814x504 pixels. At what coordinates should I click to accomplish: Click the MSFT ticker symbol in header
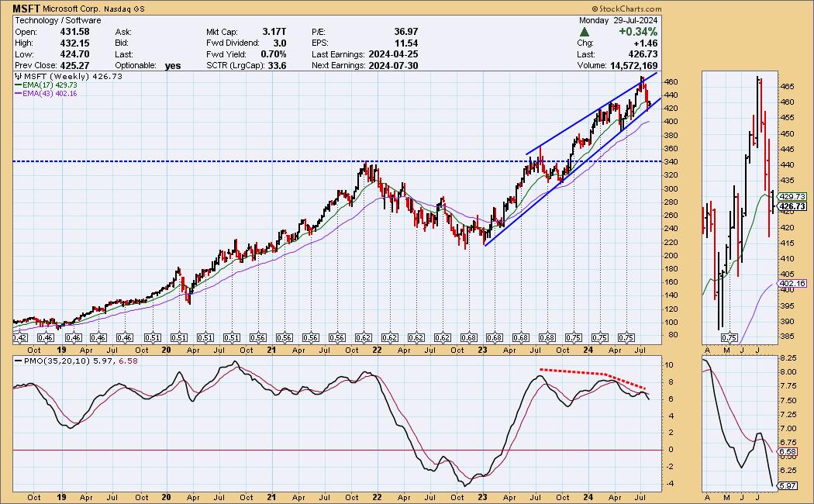[x=26, y=9]
